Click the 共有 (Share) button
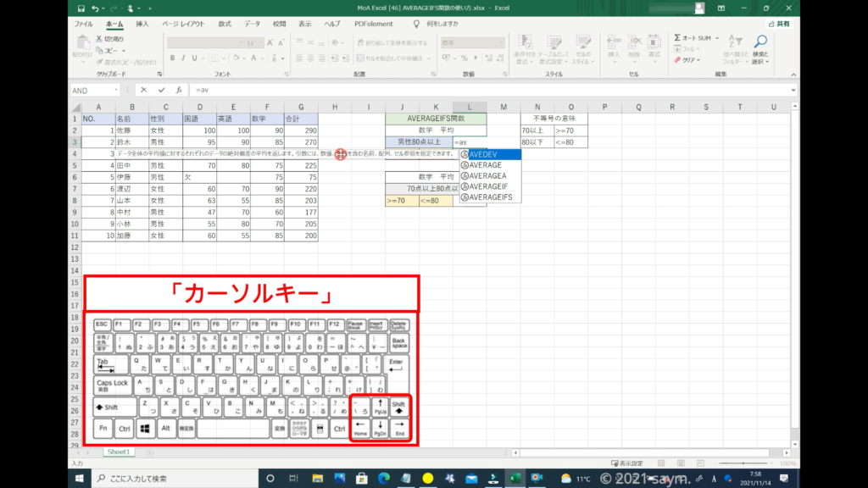The width and height of the screenshot is (868, 488). click(779, 24)
